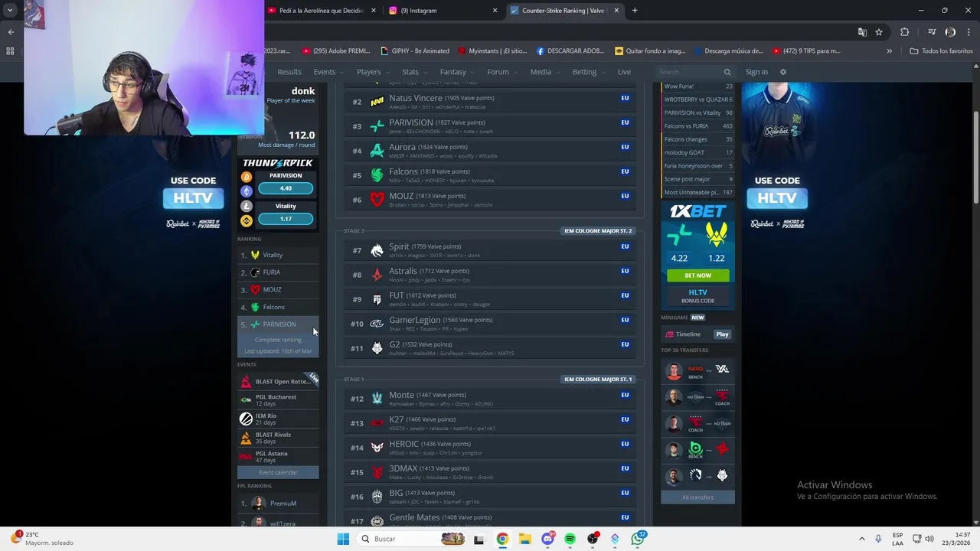Click the Natus Vincere team logo
This screenshot has height=551, width=980.
377,102
